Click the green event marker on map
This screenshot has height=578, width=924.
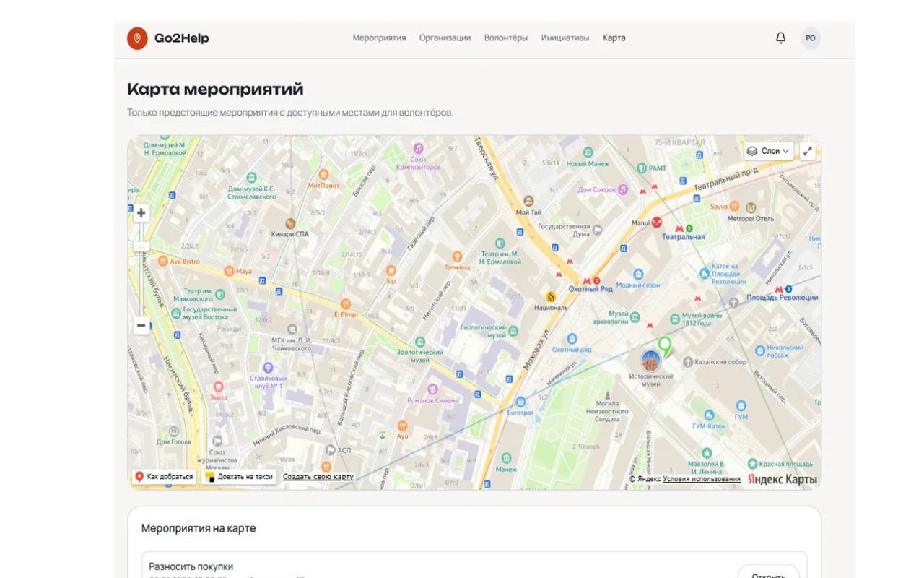pyautogui.click(x=665, y=347)
